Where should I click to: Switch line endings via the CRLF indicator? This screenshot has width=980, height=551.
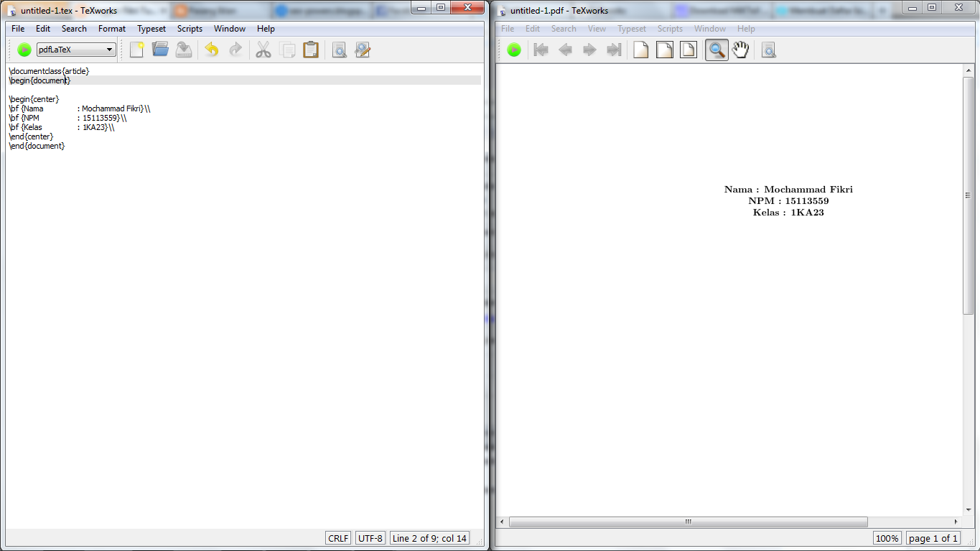337,537
